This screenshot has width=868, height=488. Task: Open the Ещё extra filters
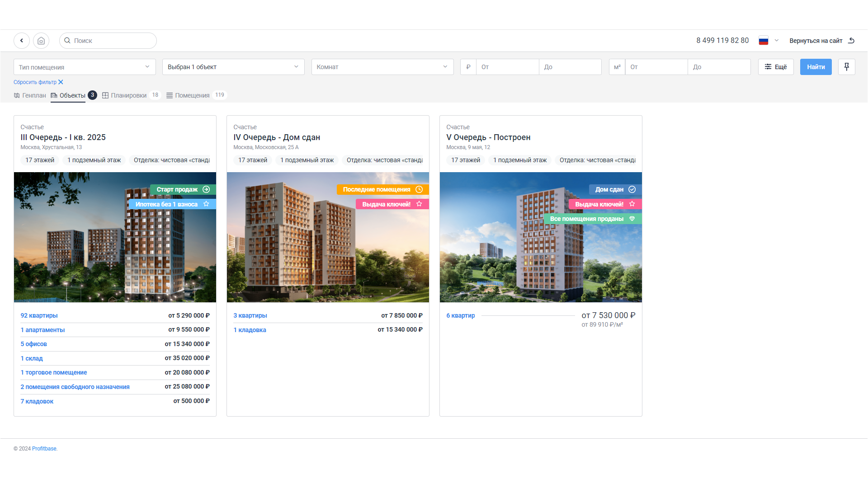click(x=776, y=67)
